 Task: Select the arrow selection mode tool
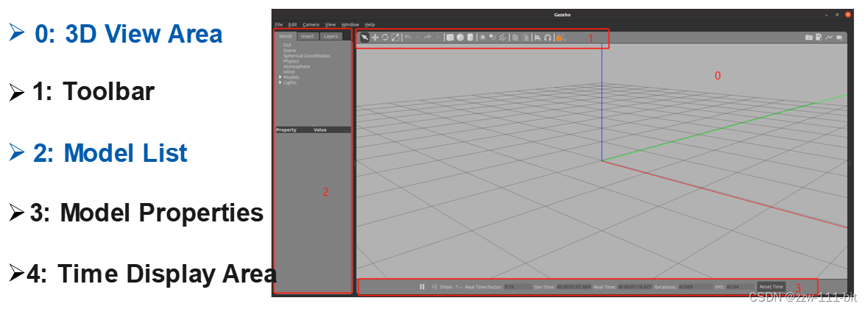(364, 38)
